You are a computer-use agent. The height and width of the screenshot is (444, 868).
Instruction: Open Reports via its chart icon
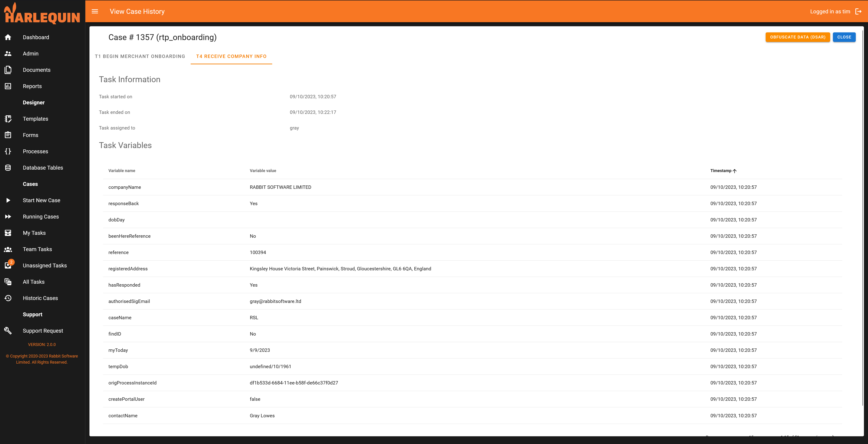click(8, 86)
